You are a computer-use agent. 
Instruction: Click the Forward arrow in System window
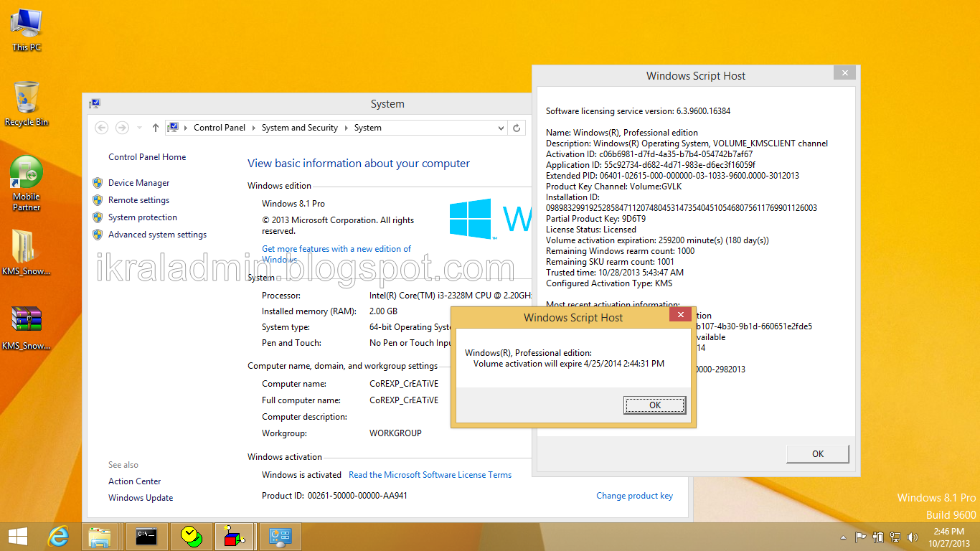tap(122, 128)
